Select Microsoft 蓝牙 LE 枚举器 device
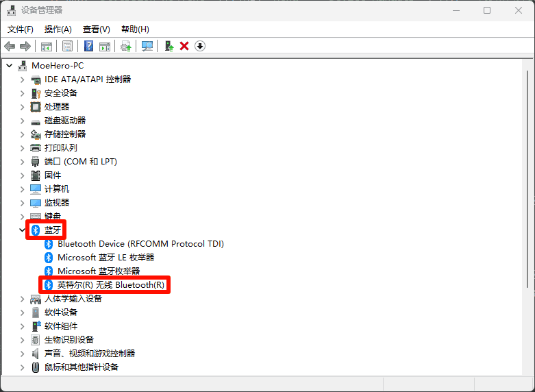The width and height of the screenshot is (535, 392). pyautogui.click(x=105, y=258)
